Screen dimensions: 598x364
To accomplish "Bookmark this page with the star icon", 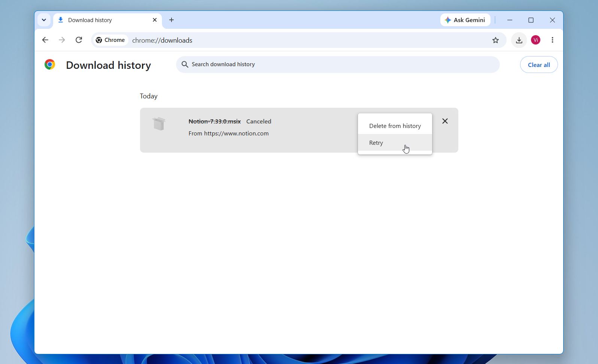I will click(495, 40).
